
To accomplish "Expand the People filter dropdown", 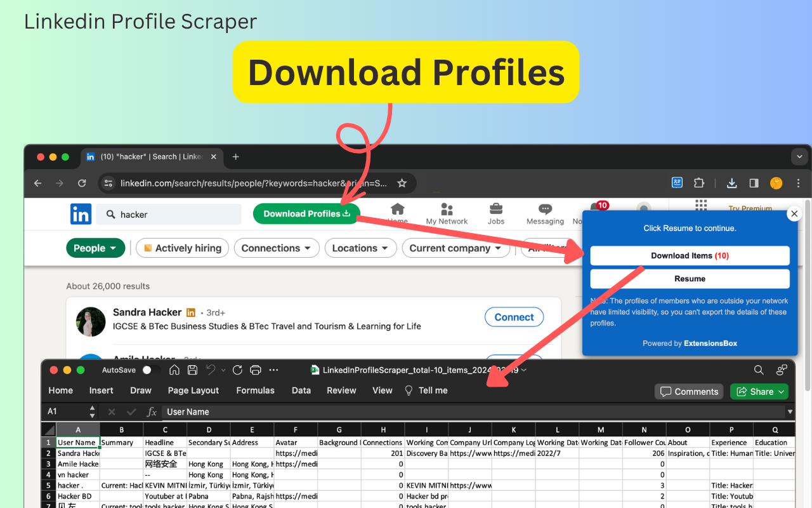I will [x=95, y=248].
